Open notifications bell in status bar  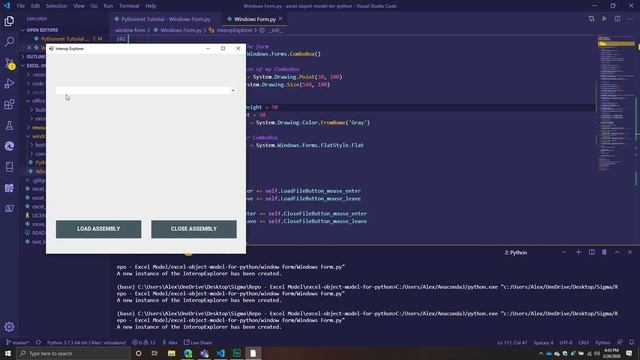631,342
